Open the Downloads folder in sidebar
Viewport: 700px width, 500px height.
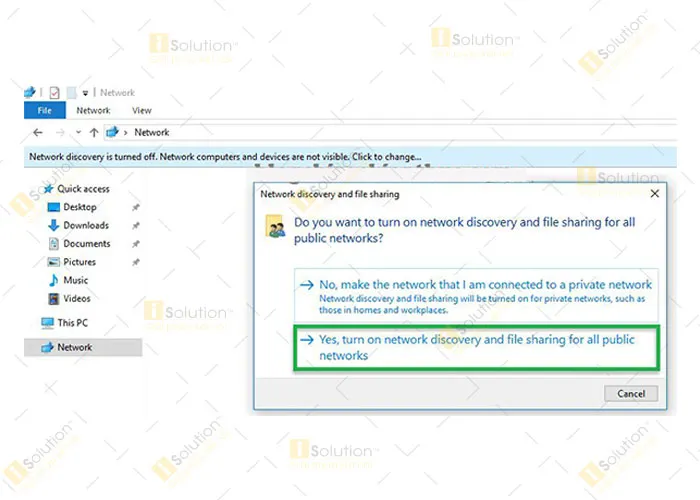click(85, 225)
